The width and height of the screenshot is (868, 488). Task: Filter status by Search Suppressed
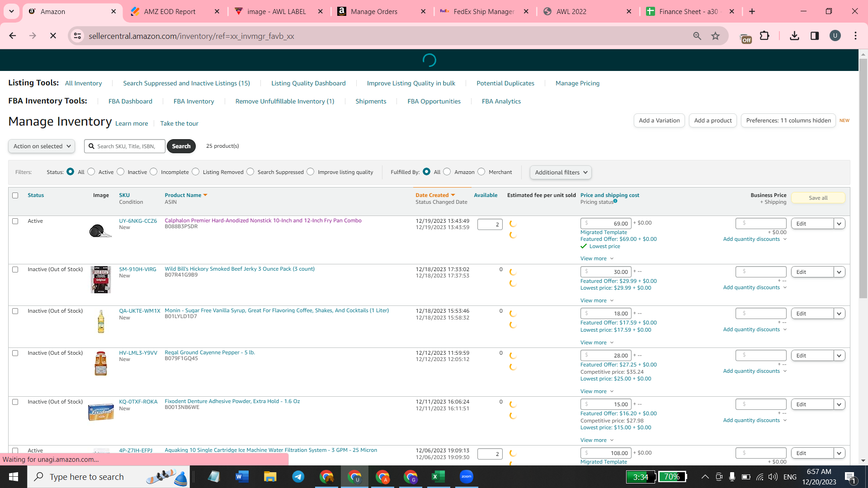point(250,172)
